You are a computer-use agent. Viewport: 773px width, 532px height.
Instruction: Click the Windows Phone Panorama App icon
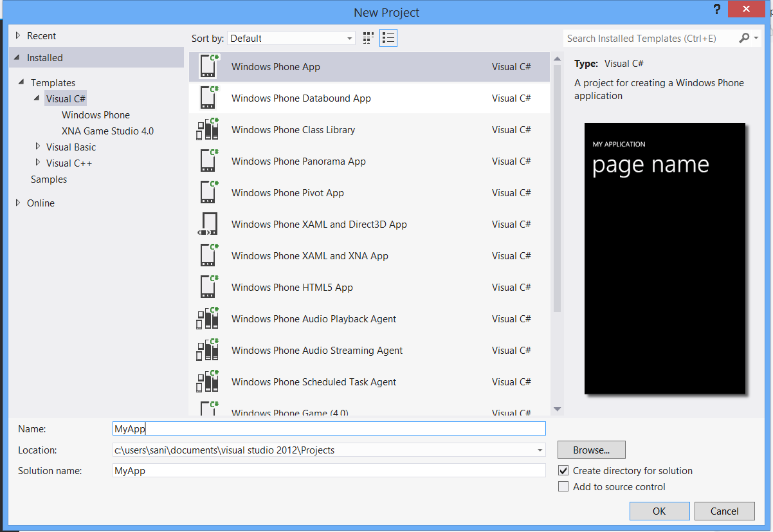[x=208, y=161]
